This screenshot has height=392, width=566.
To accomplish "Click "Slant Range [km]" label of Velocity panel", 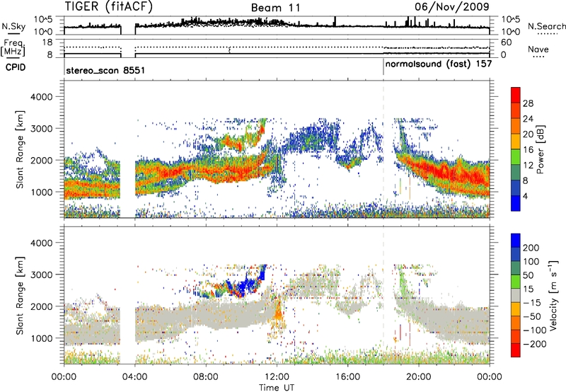I will 20,295.
